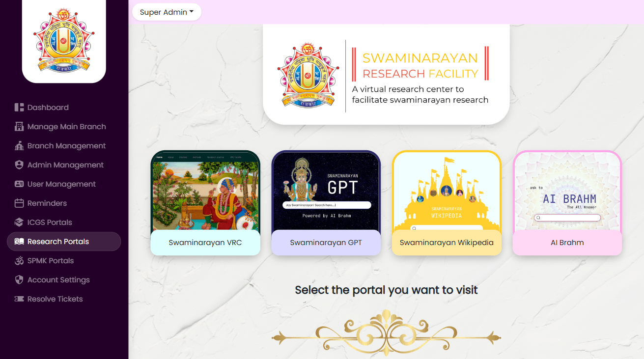This screenshot has height=359, width=644.
Task: Select the Branch Management icon
Action: coord(19,146)
